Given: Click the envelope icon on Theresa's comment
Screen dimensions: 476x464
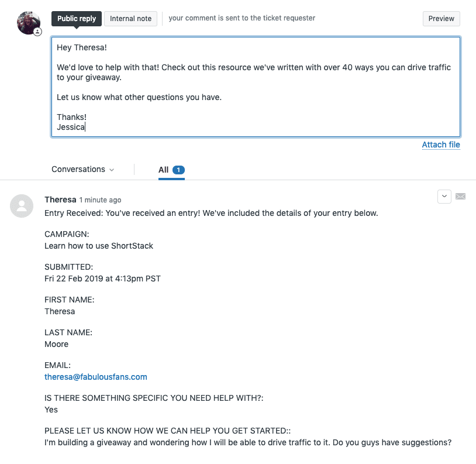Looking at the screenshot, I should click(460, 197).
